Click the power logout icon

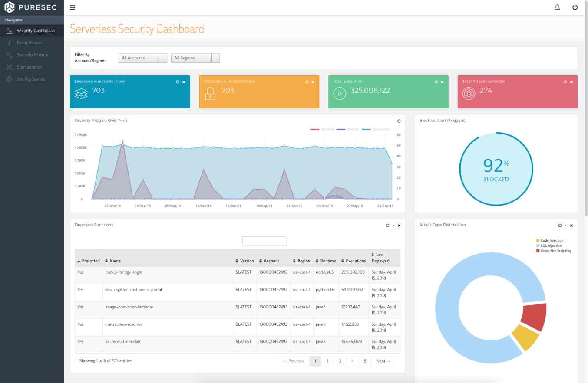pos(575,7)
